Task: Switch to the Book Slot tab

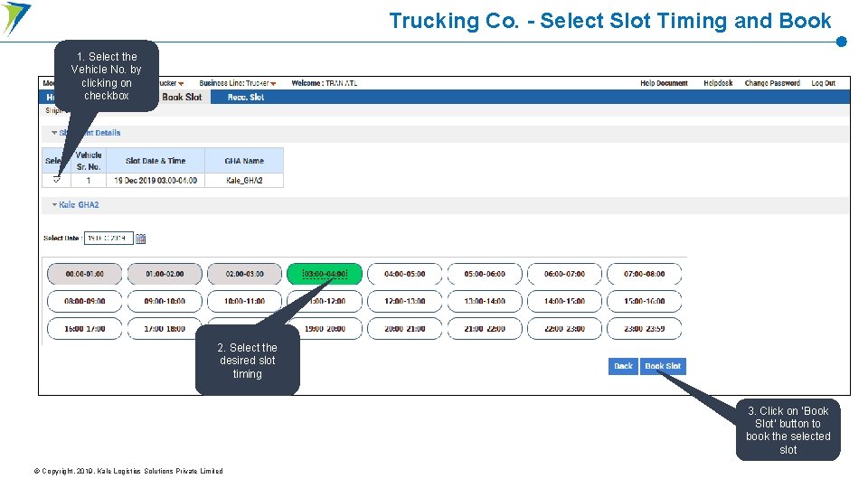Action: (182, 97)
